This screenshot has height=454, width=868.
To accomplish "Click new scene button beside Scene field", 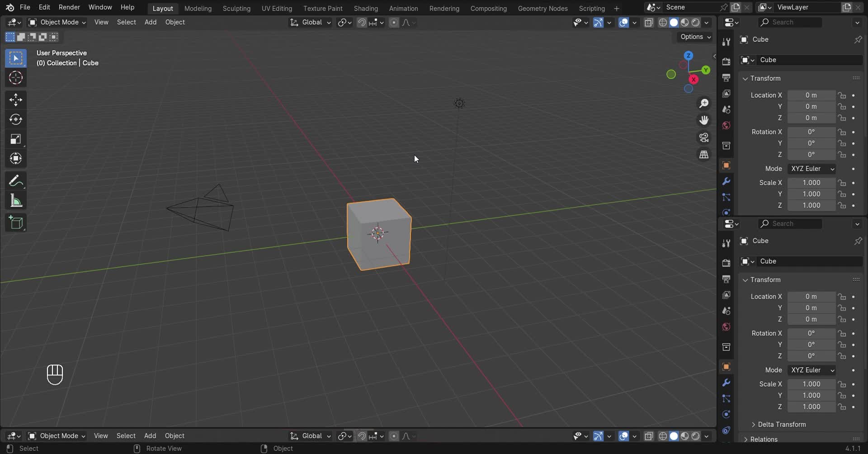I will coord(736,8).
